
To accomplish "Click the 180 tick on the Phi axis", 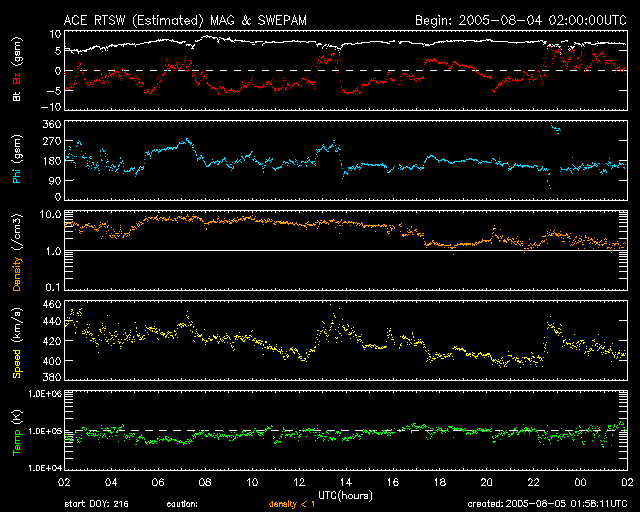I will [52, 161].
